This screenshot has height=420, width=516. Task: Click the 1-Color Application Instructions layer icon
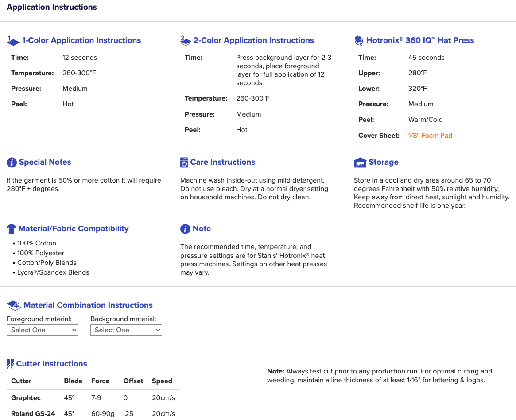(13, 40)
